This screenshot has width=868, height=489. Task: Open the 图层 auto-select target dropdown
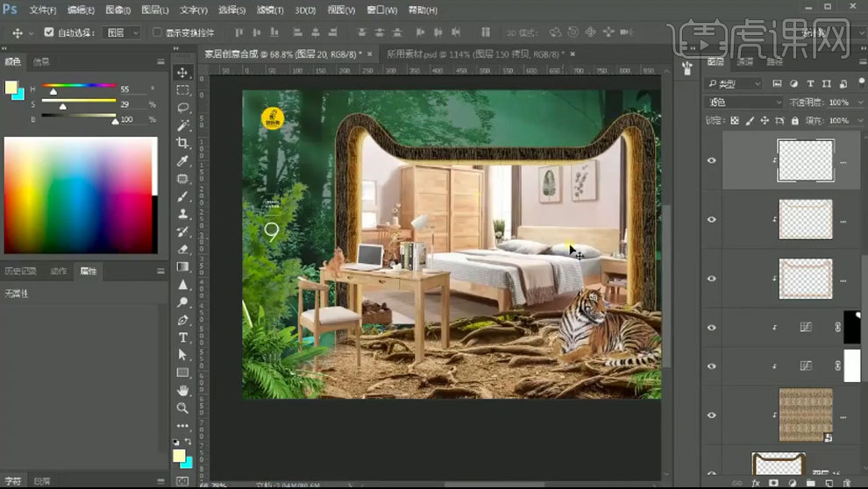123,32
